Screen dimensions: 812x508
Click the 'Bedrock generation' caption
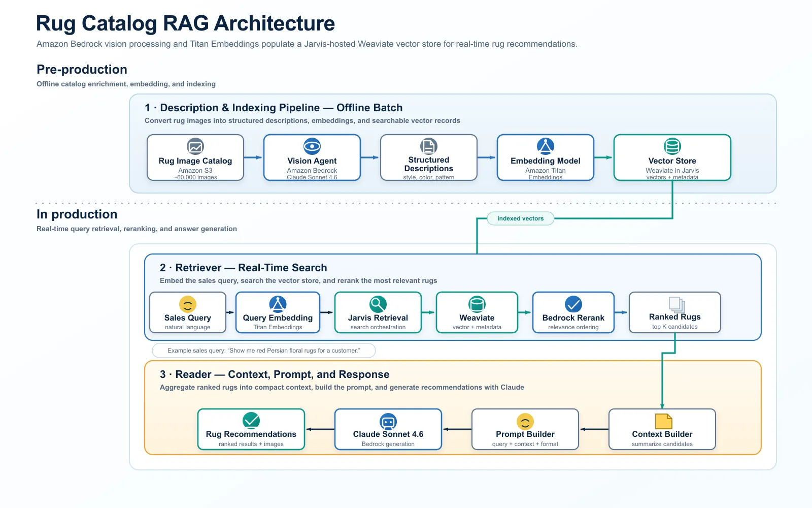coord(388,444)
